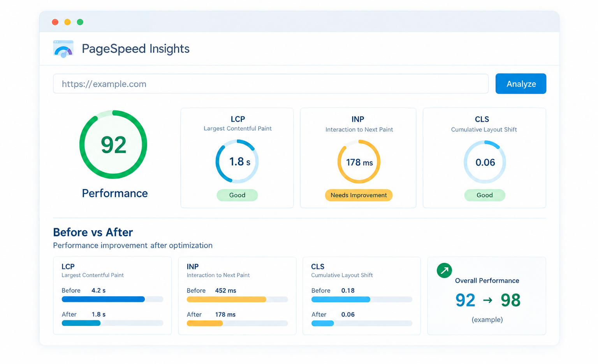The width and height of the screenshot is (598, 364).
Task: Click 'Performance improvement after optimization' subtitle
Action: pos(133,245)
